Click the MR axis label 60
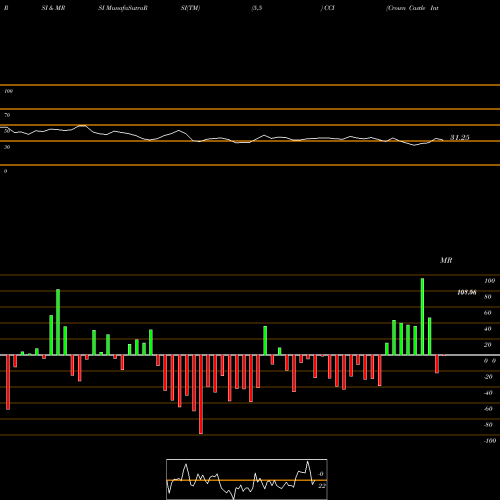This screenshot has width=500, height=500. click(x=487, y=313)
